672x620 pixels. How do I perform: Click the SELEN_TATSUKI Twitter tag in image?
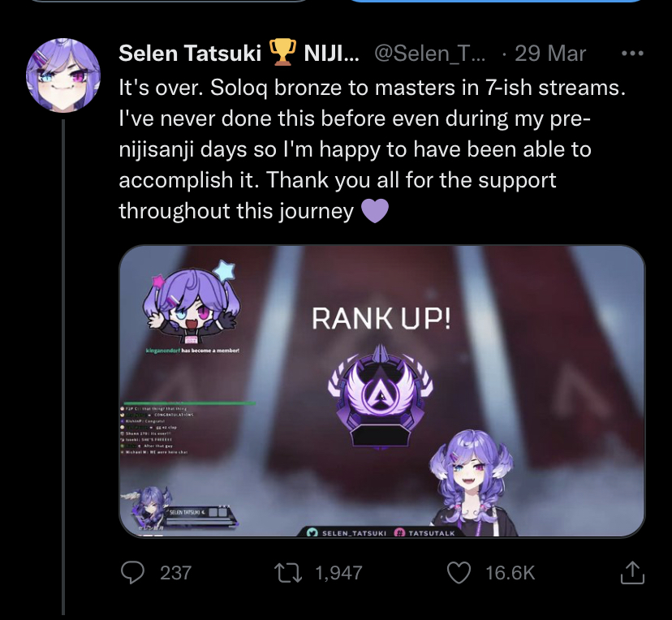tap(347, 532)
